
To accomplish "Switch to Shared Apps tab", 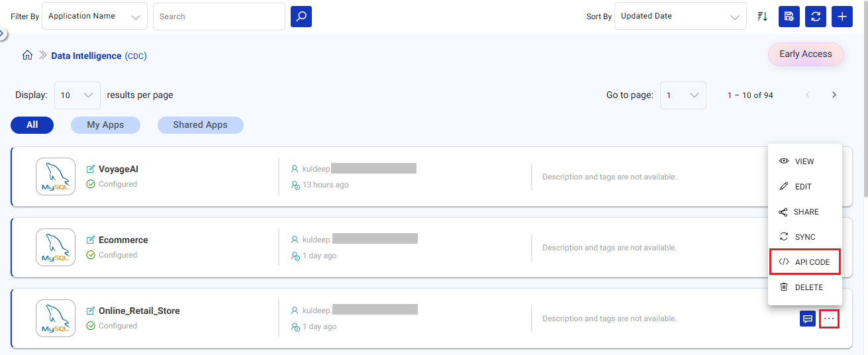I will coord(200,125).
